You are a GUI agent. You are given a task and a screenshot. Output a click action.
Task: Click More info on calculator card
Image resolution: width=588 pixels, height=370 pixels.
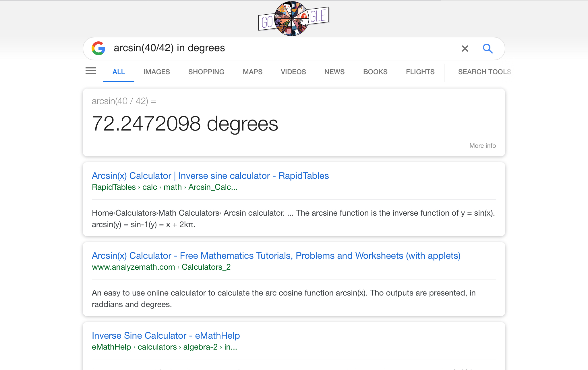[x=482, y=146]
